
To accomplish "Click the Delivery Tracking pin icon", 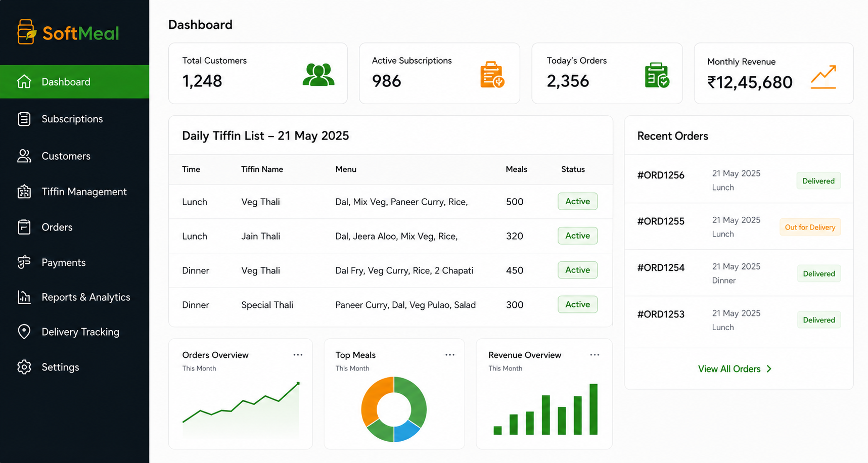I will coord(24,332).
